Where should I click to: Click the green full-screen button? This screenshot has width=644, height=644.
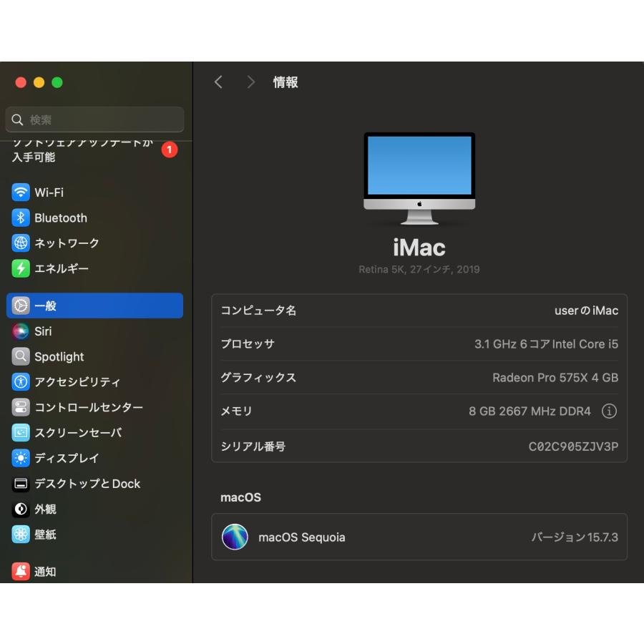click(x=57, y=82)
